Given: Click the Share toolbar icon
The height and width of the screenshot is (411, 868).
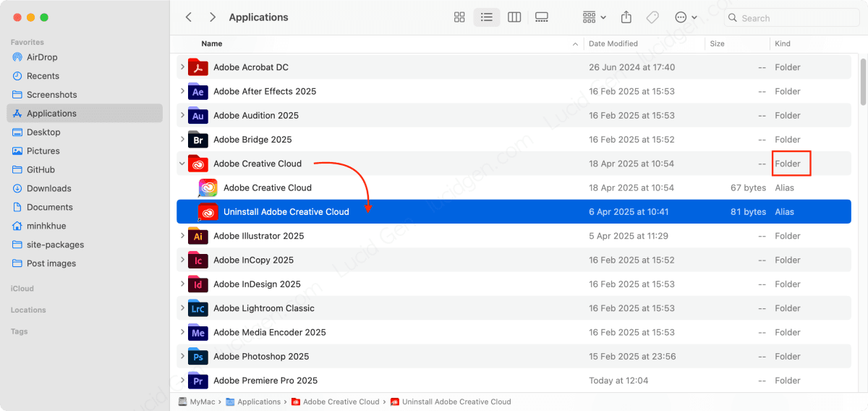Looking at the screenshot, I should pos(626,17).
